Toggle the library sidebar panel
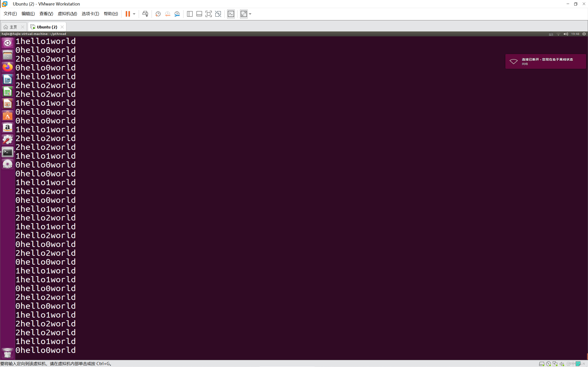The height and width of the screenshot is (367, 588). click(189, 14)
